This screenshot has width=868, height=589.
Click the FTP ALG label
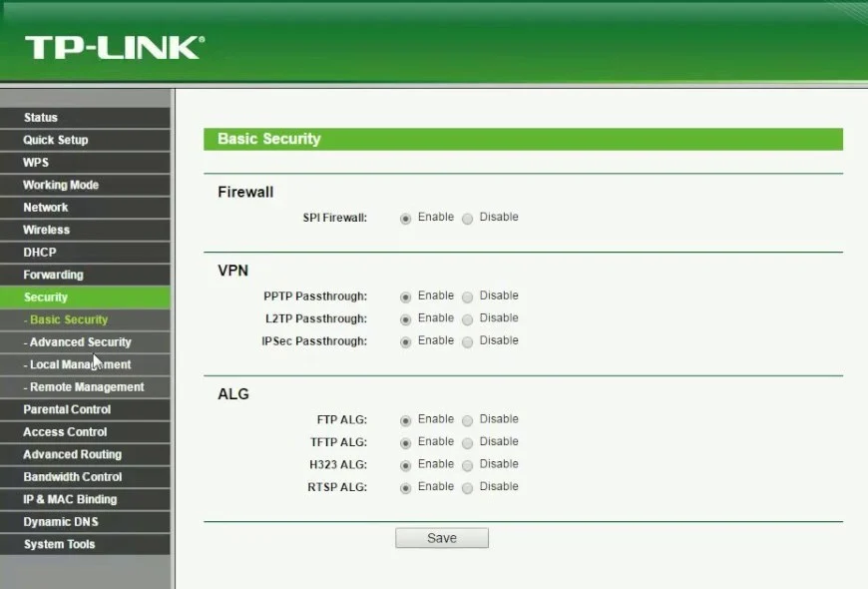point(341,420)
